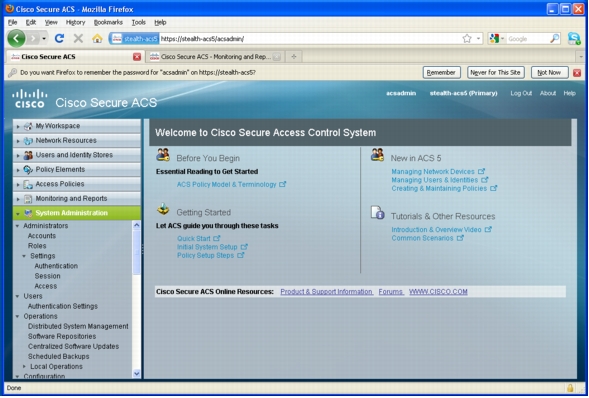The height and width of the screenshot is (398, 589).
Task: Collapse the Administrators tree node
Action: [x=17, y=226]
